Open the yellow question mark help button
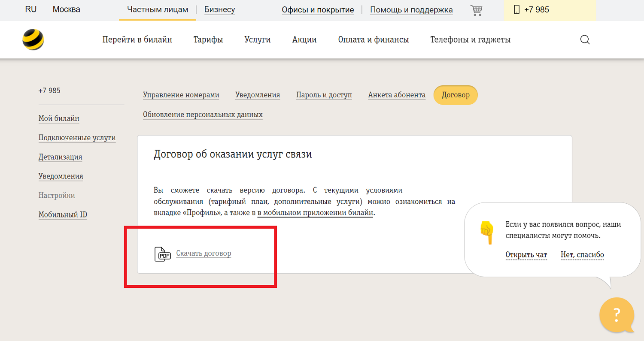Image resolution: width=644 pixels, height=341 pixels. (617, 315)
